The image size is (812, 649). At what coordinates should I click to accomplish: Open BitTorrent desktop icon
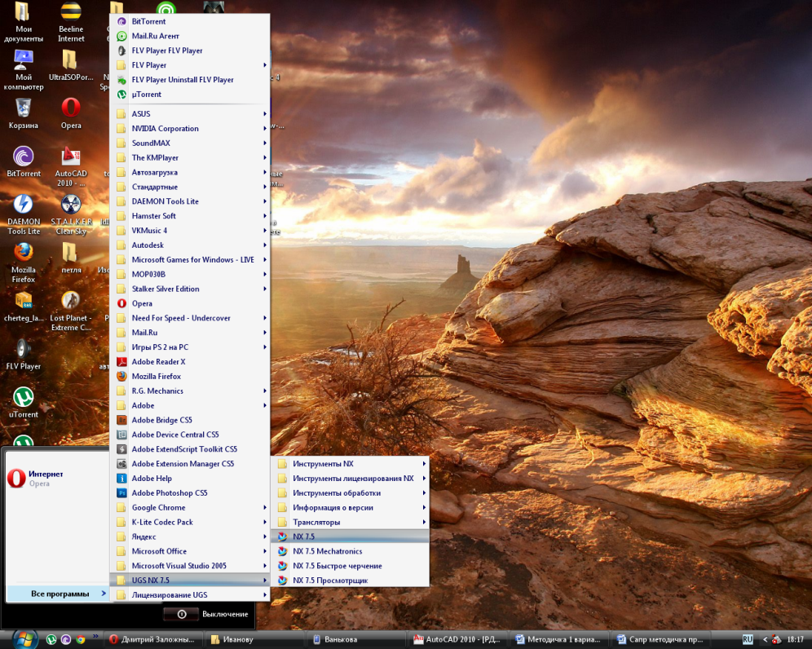pyautogui.click(x=24, y=161)
